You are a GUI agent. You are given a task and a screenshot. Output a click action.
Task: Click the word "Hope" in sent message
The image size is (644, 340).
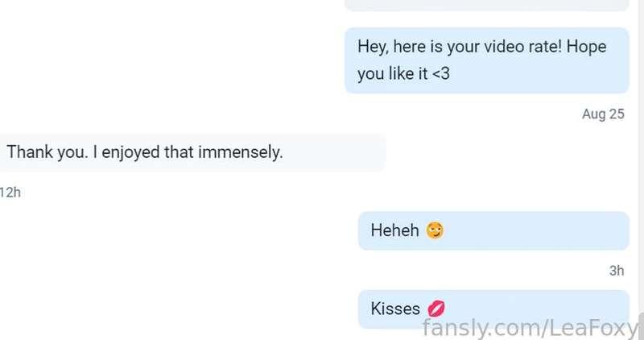(587, 47)
